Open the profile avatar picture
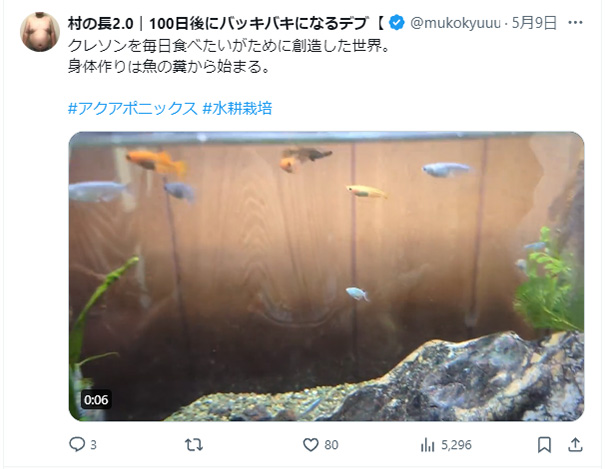605x469 pixels. pyautogui.click(x=40, y=32)
